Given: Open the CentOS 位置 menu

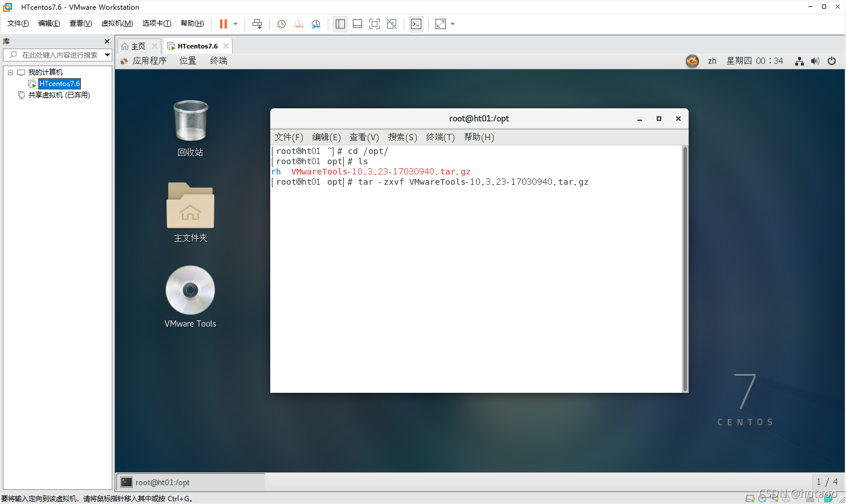Looking at the screenshot, I should point(188,61).
